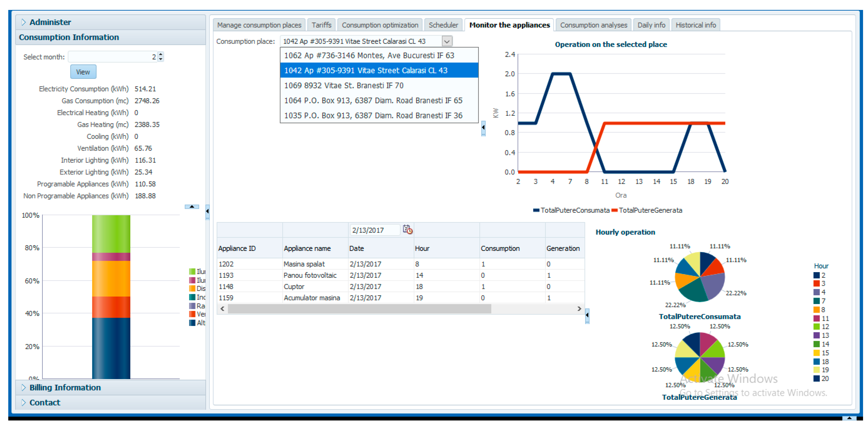Viewport: 868px width, 433px height.
Task: Open the date picker calendar icon
Action: pos(407,230)
